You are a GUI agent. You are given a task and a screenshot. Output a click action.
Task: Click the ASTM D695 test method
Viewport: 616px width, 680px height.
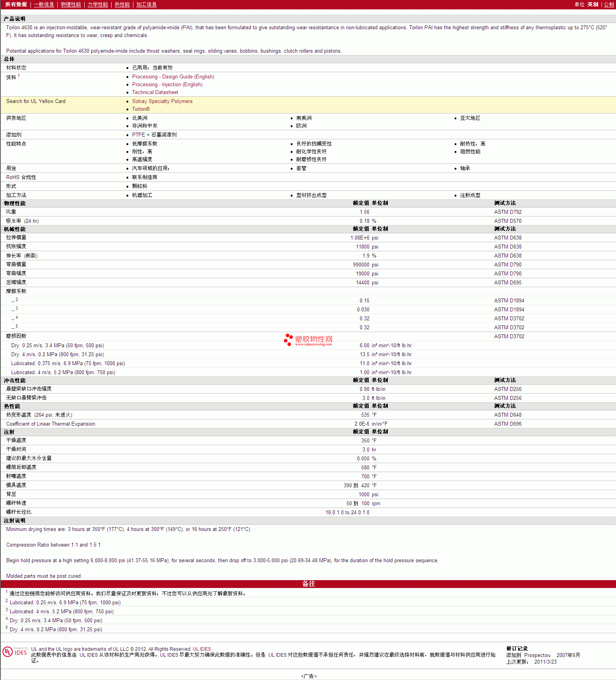(x=508, y=283)
